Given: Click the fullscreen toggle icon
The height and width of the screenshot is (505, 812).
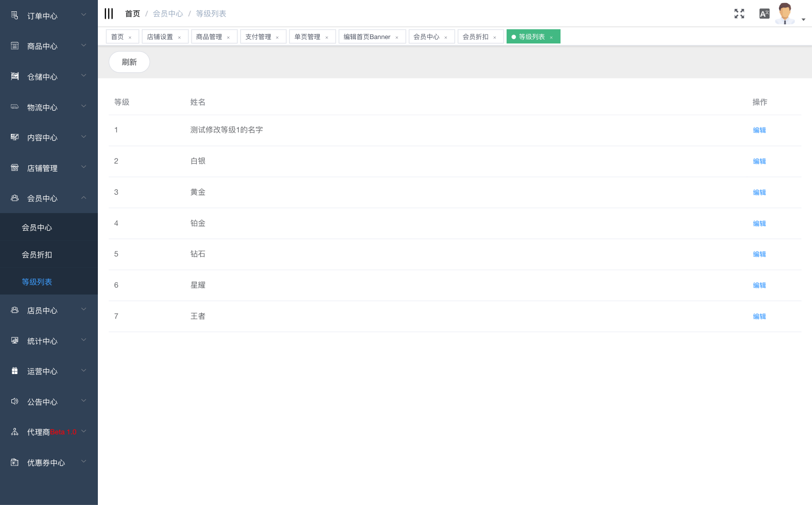Looking at the screenshot, I should [x=739, y=14].
